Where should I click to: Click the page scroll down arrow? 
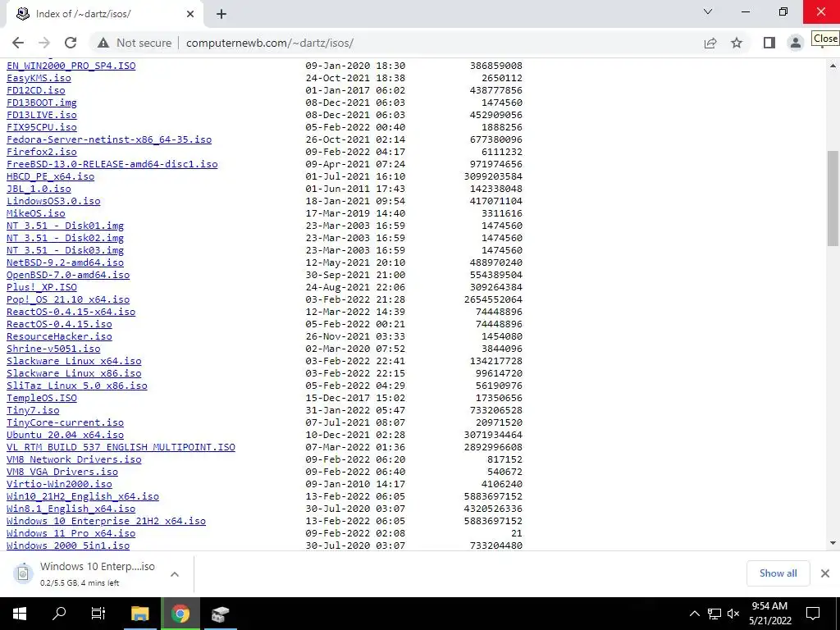click(x=833, y=543)
